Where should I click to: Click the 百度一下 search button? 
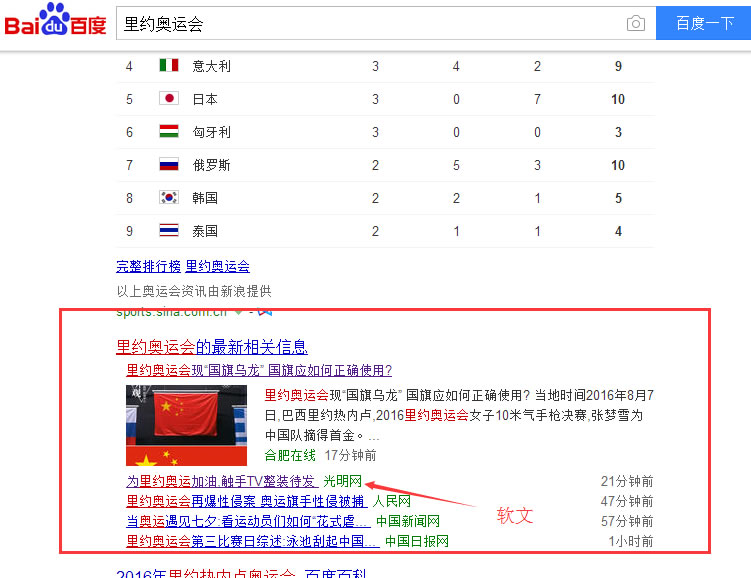(703, 23)
